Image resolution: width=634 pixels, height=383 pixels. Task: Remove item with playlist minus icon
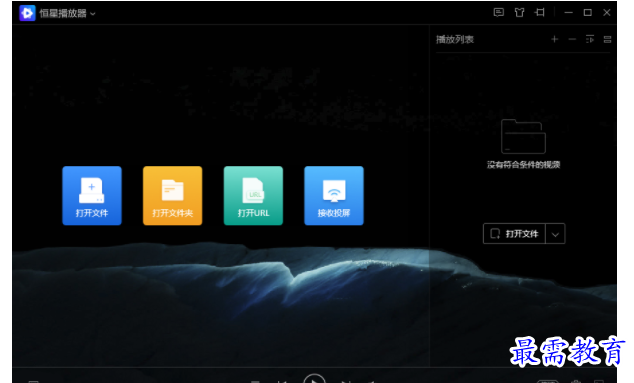[572, 39]
